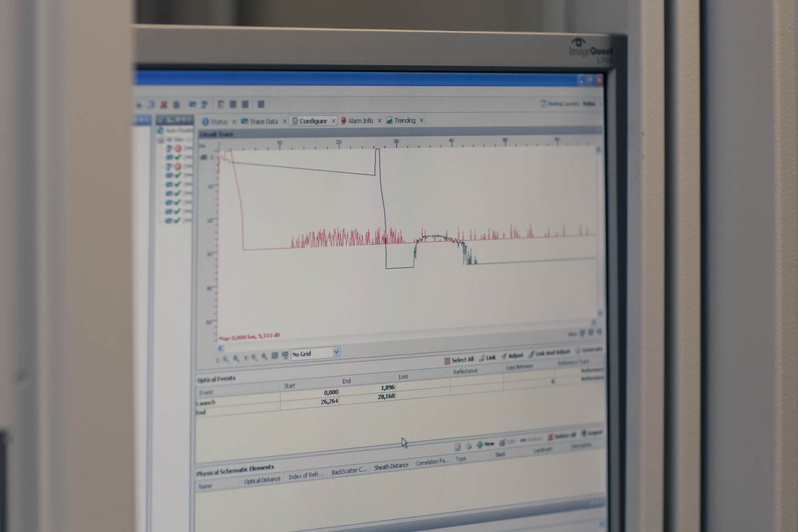Screen dimensions: 798x532
Task: Click the first Y-axis zoom magnifier icon
Action: [254, 357]
